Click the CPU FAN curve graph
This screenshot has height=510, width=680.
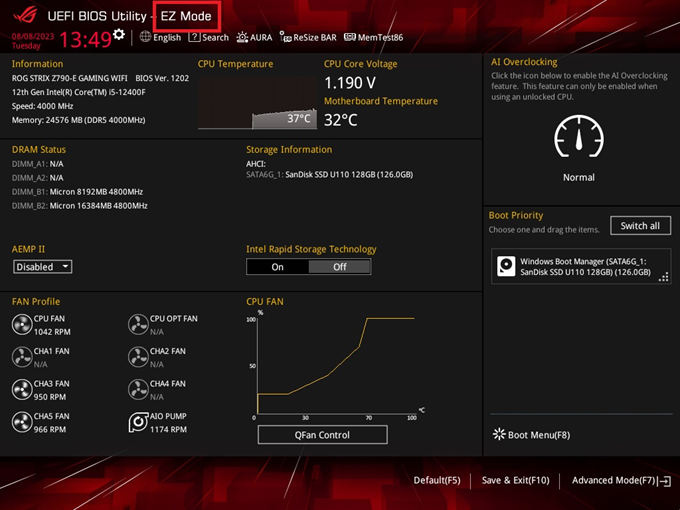(335, 364)
